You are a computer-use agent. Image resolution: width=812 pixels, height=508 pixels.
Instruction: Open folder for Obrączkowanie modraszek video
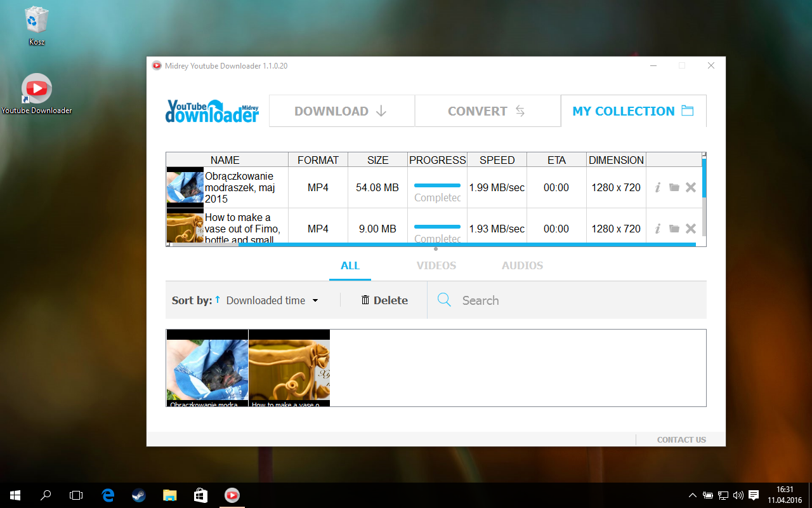tap(674, 187)
